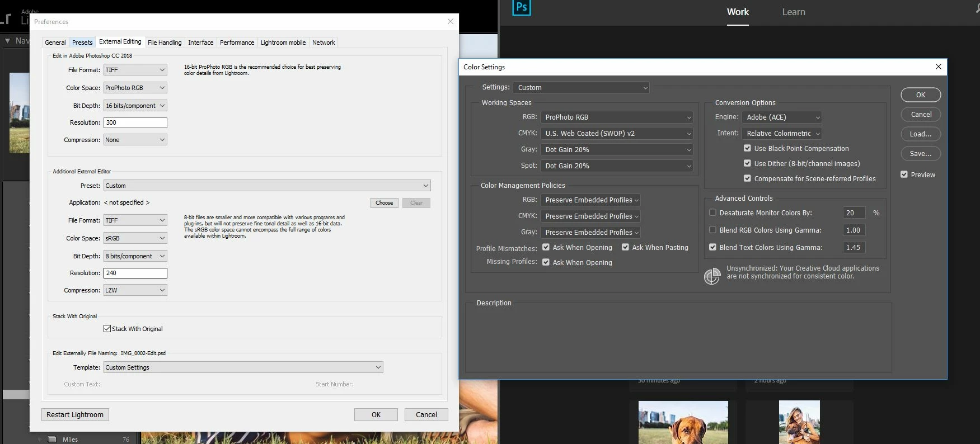
Task: Switch to the File Handling tab
Action: pyautogui.click(x=165, y=42)
